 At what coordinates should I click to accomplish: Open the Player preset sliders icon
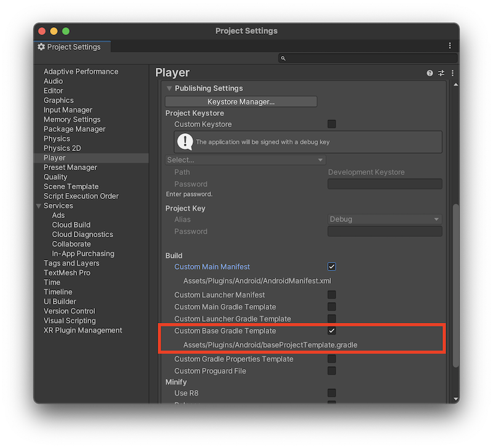(441, 73)
